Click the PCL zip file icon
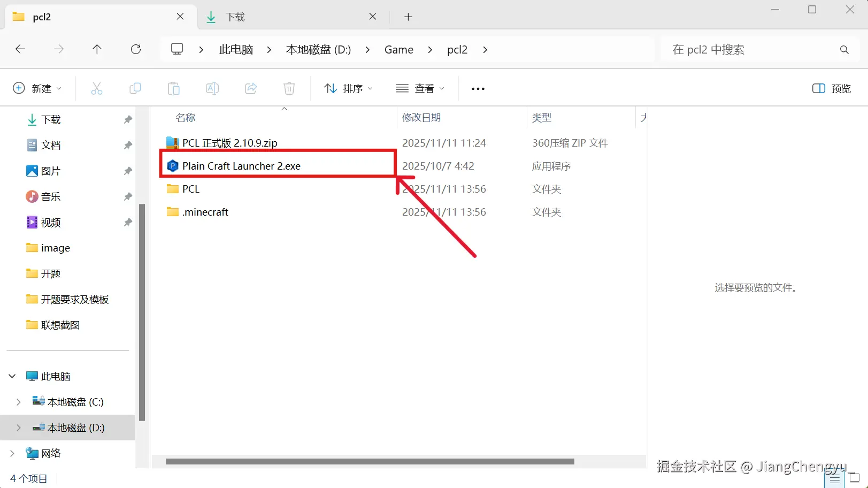The width and height of the screenshot is (868, 488). pos(172,143)
